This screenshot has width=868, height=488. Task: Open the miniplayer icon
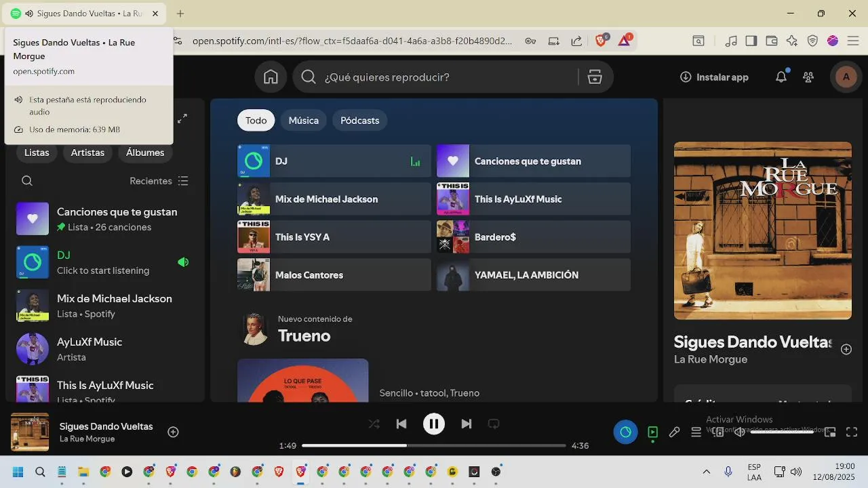830,432
